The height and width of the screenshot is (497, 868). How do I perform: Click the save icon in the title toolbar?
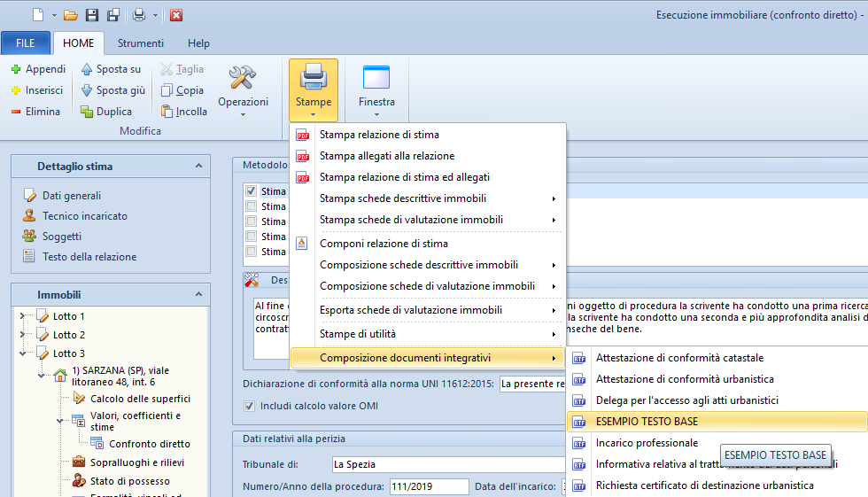click(x=93, y=15)
